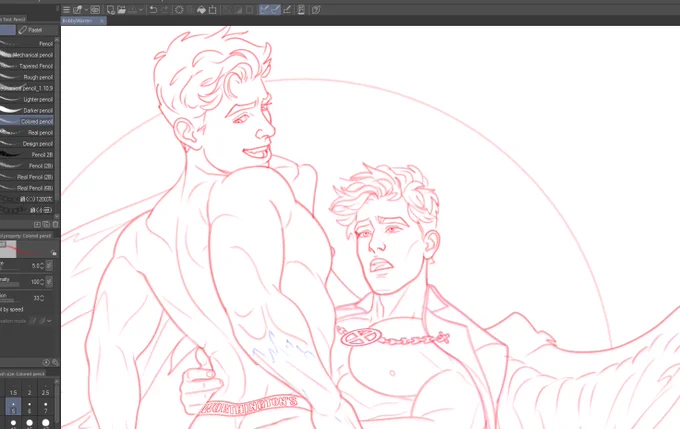Click the Scale/Rotate transform icon
Screen dimensions: 680x429
[x=212, y=10]
